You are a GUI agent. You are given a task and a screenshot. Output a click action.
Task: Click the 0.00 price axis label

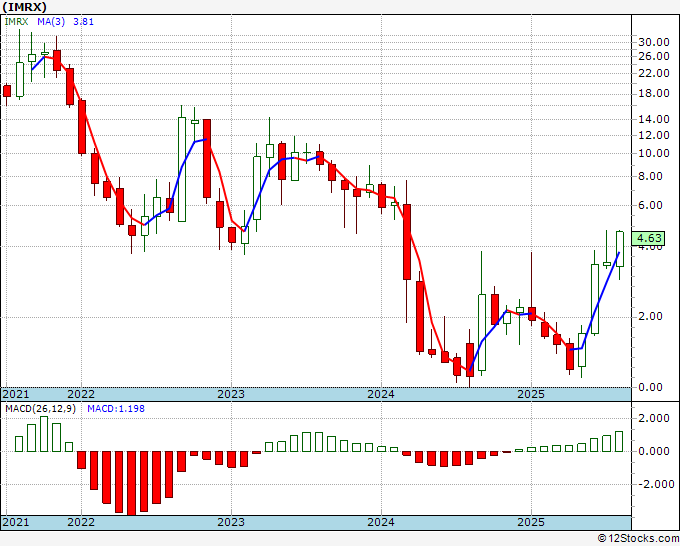[650, 387]
